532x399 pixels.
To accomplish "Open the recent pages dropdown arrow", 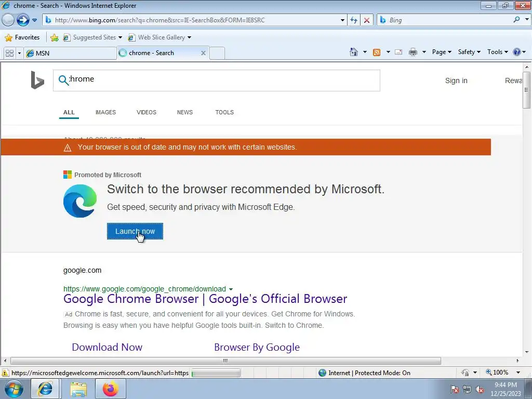I will [x=34, y=20].
